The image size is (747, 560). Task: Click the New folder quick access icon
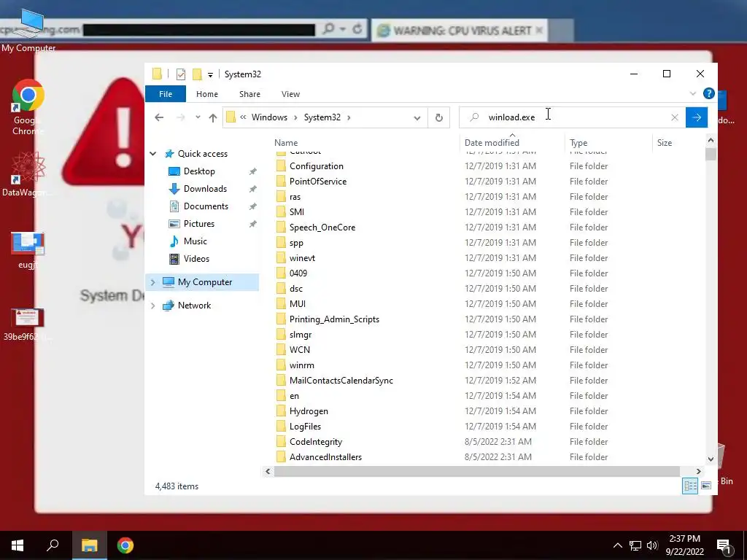[197, 74]
